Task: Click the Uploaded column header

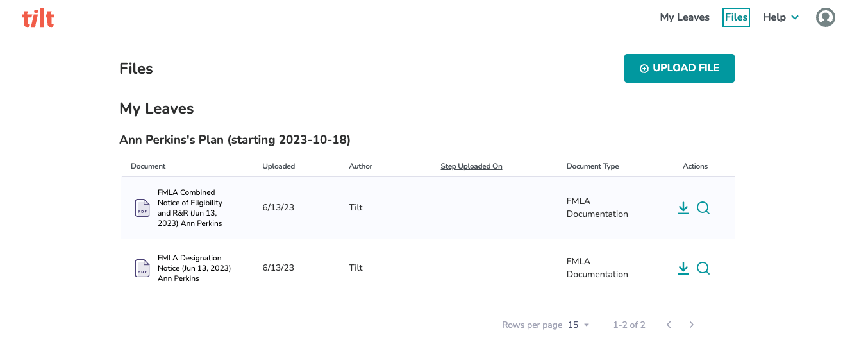Action: point(279,166)
